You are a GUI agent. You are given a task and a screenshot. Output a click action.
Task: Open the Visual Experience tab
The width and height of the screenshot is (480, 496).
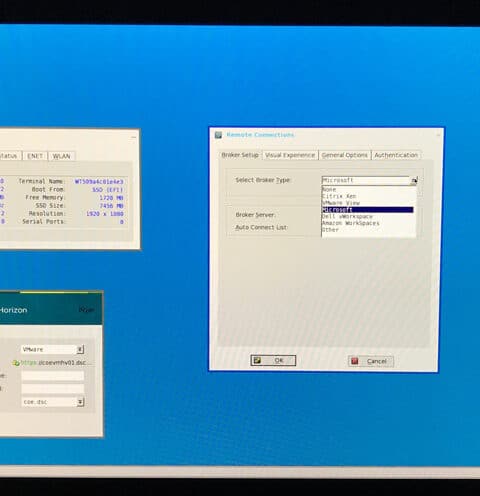pyautogui.click(x=290, y=155)
